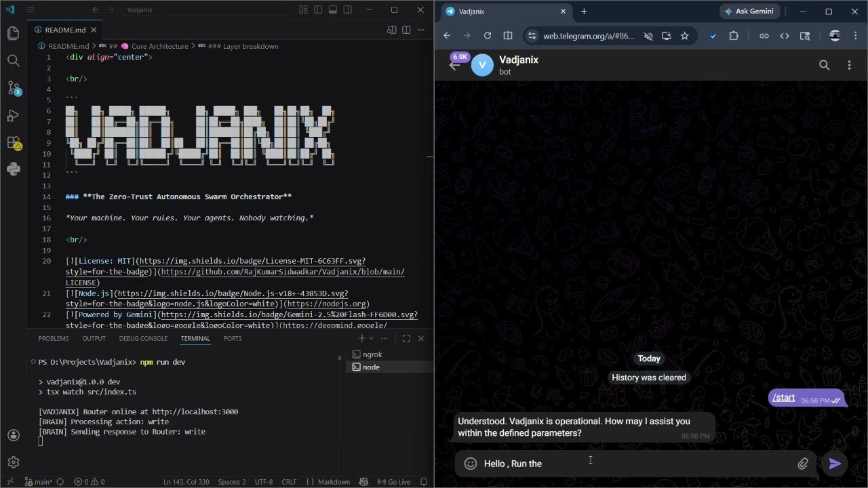This screenshot has height=488, width=868.
Task: Open the Vadjanix chat options menu
Action: [849, 64]
